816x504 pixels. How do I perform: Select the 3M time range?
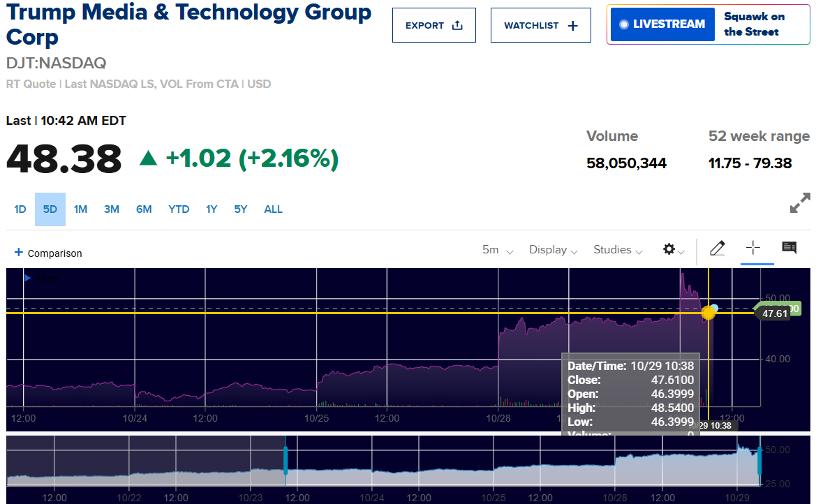pyautogui.click(x=112, y=209)
